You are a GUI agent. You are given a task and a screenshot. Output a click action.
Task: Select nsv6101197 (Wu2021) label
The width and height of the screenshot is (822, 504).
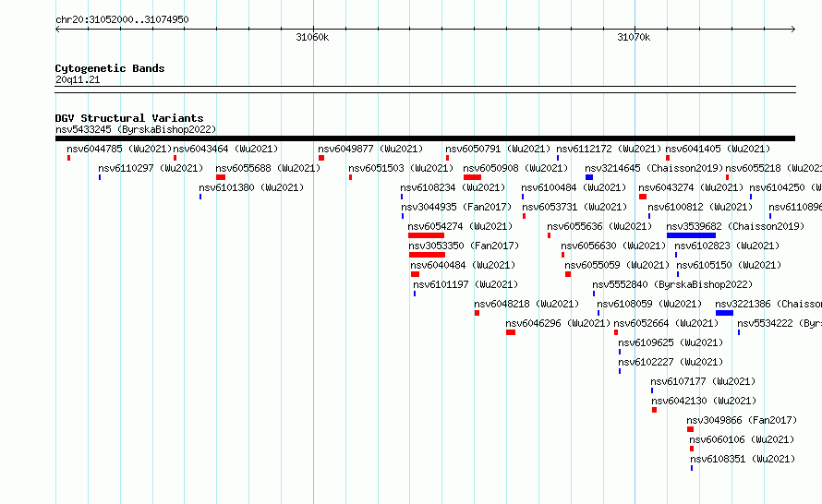(x=465, y=284)
